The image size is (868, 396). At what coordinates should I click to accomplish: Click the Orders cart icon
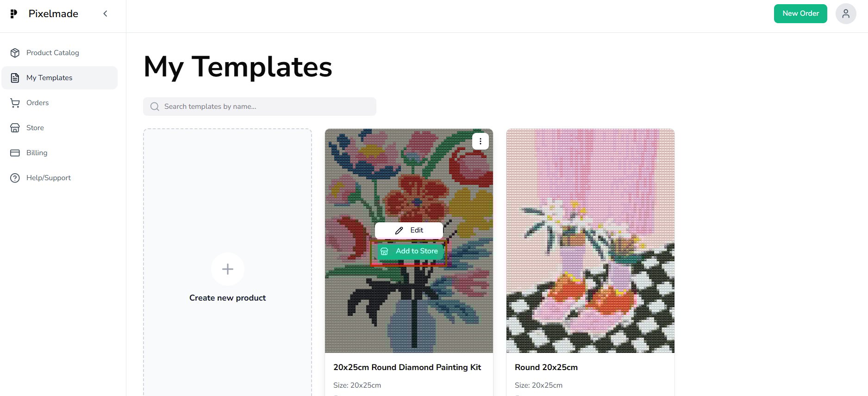[15, 103]
